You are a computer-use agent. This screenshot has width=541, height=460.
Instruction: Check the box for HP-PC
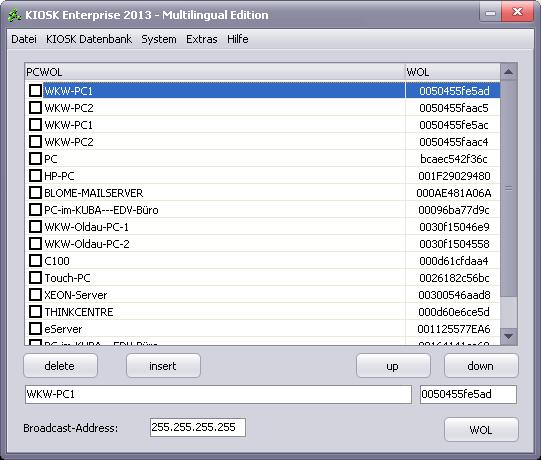tap(35, 176)
